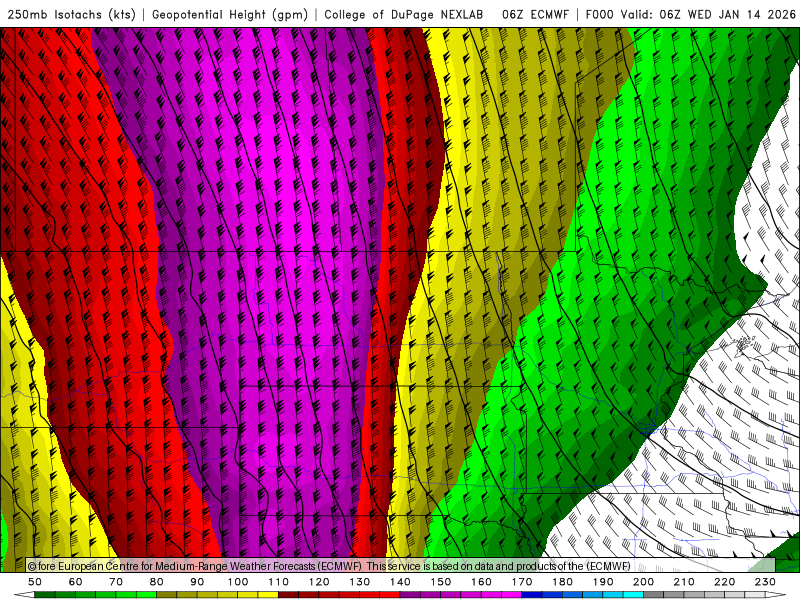Click the 'College of DuPage NEXLAB' text
800x600 pixels.
coord(404,14)
